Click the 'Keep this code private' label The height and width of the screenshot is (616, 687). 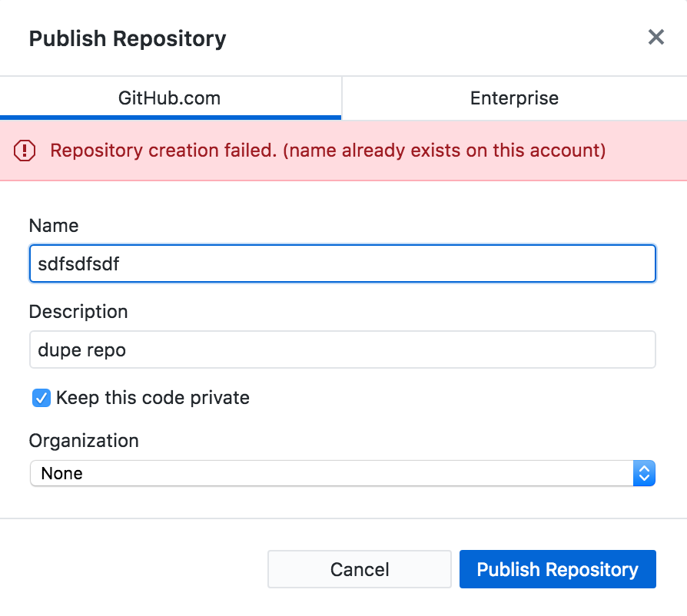[153, 398]
